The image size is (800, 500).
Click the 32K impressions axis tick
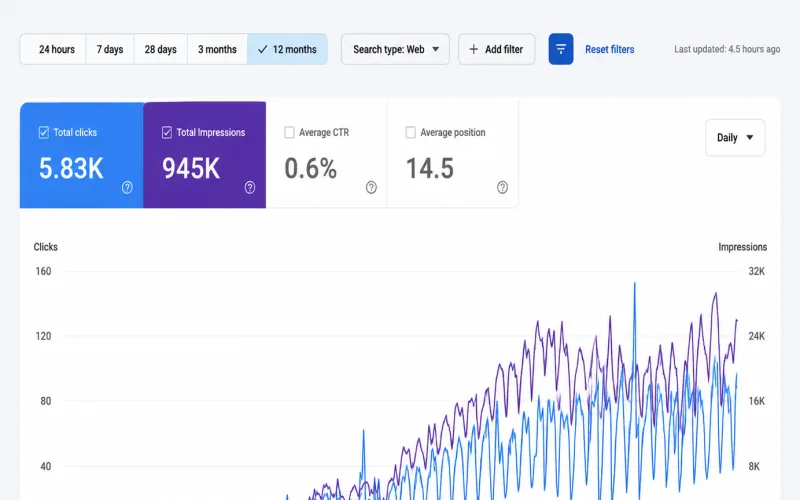(x=757, y=271)
